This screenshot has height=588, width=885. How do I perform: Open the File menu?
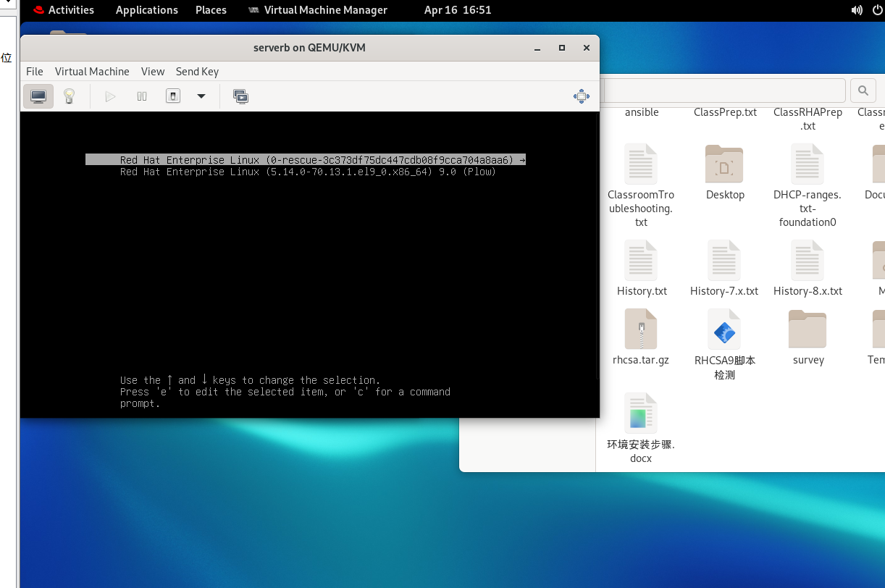click(35, 72)
